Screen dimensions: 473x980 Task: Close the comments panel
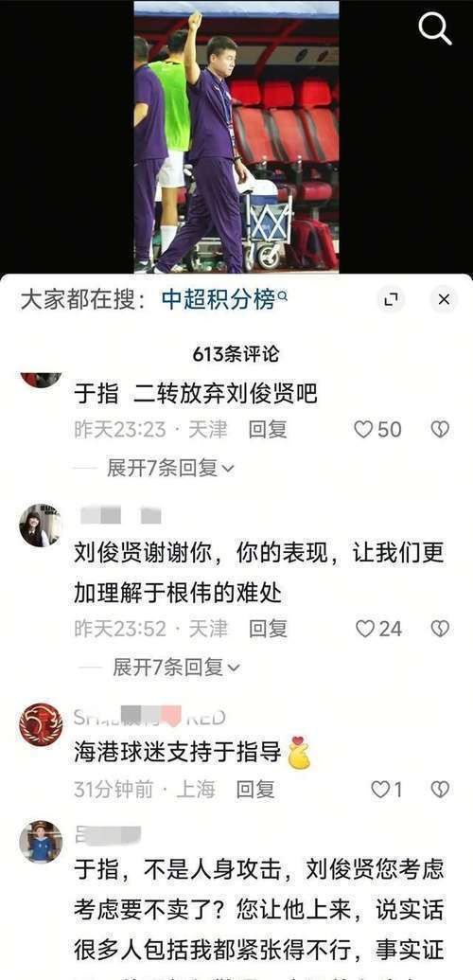(x=444, y=300)
